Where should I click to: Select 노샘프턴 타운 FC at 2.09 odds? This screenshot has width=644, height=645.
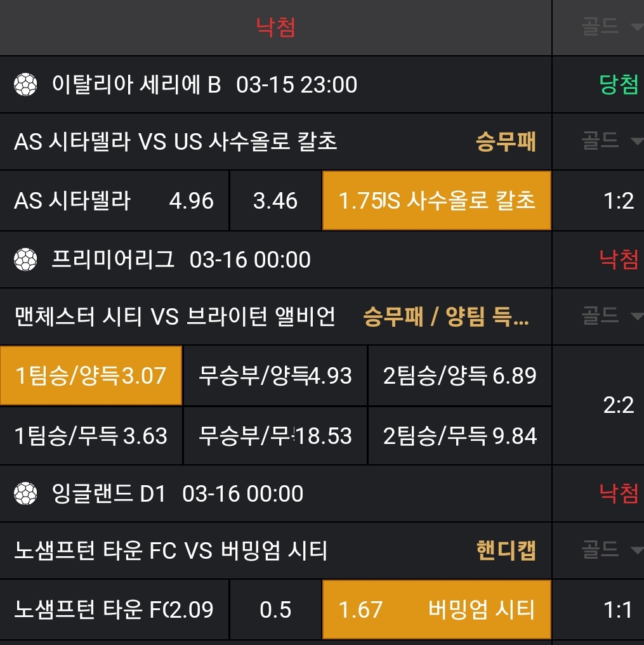click(114, 610)
